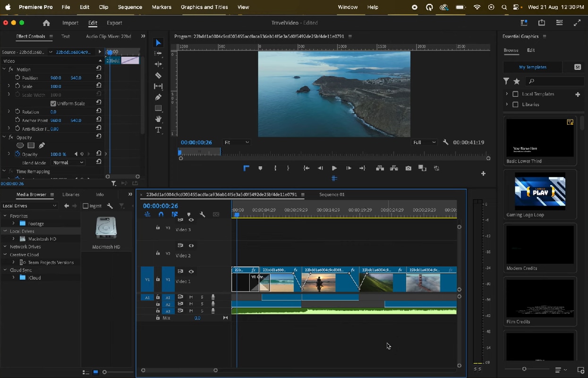
Task: Open the Sequence menu
Action: [130, 7]
